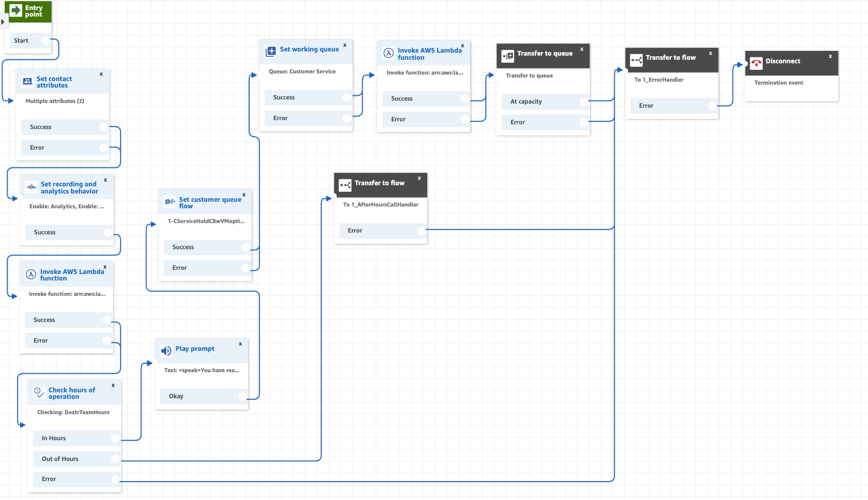Viewport: 868px width, 500px height.
Task: Remove the Check hours of operation block
Action: tap(113, 385)
